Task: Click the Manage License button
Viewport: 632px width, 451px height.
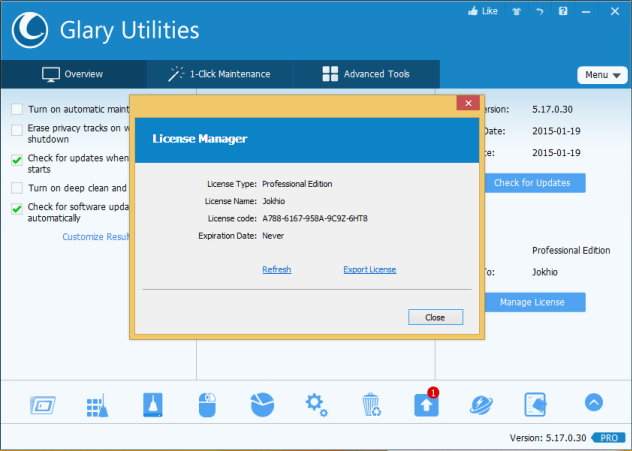Action: tap(535, 302)
